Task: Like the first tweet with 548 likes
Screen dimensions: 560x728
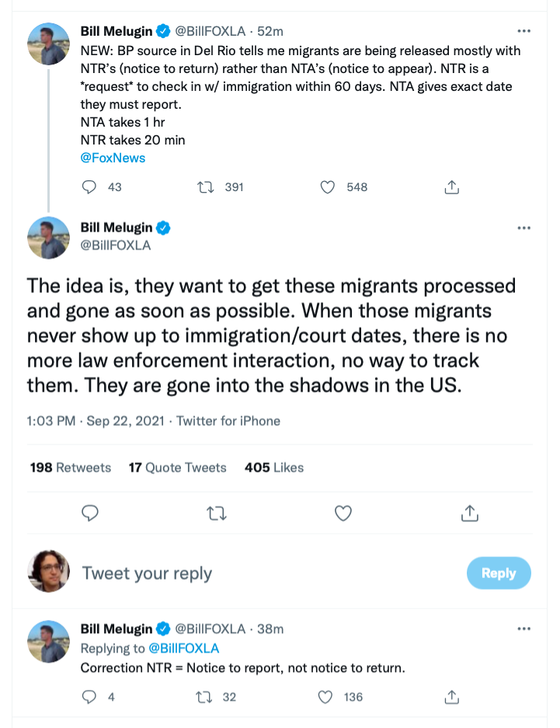Action: click(329, 187)
